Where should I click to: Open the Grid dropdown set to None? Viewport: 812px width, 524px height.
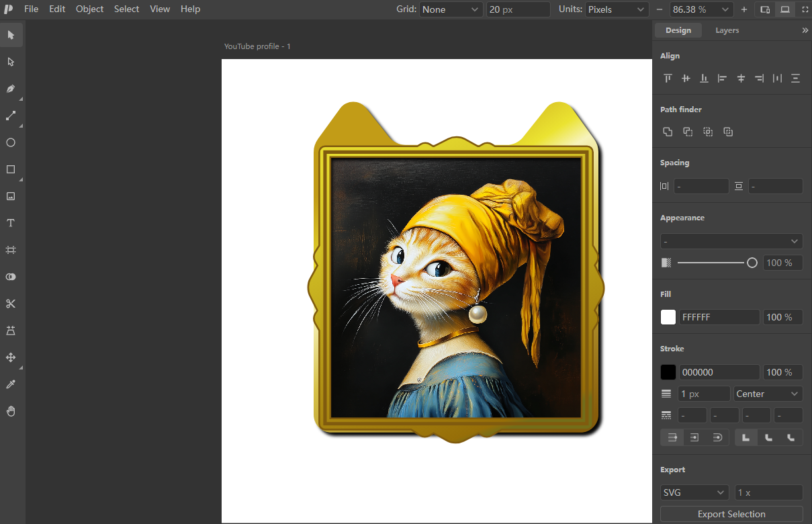pos(451,9)
